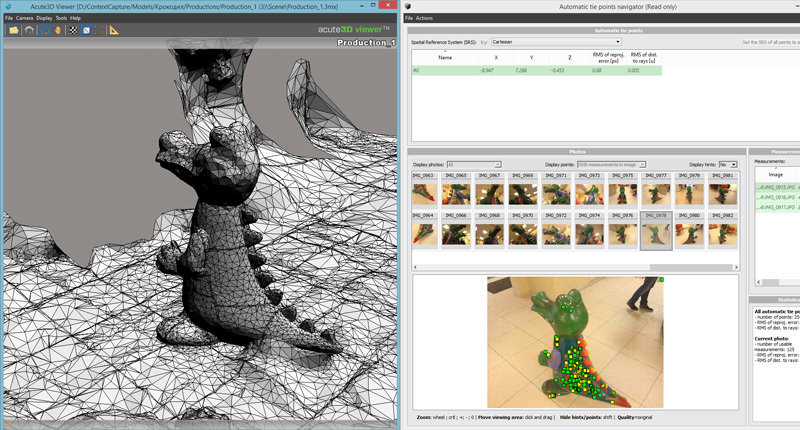Select tie point row #0

click(537, 70)
